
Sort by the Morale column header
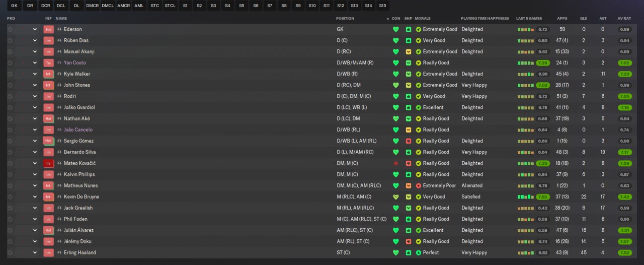click(x=423, y=19)
